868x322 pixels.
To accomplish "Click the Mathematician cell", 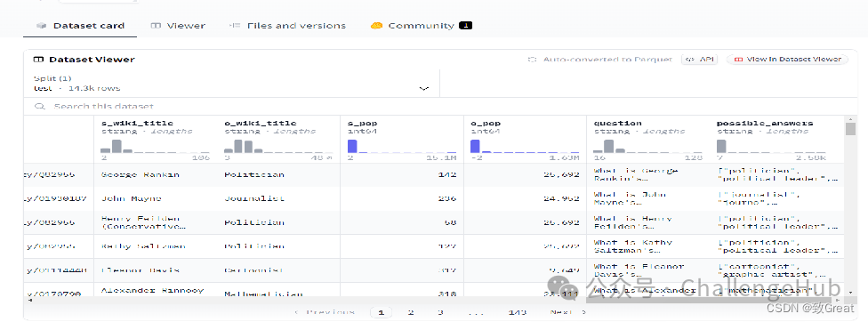I will [x=278, y=290].
